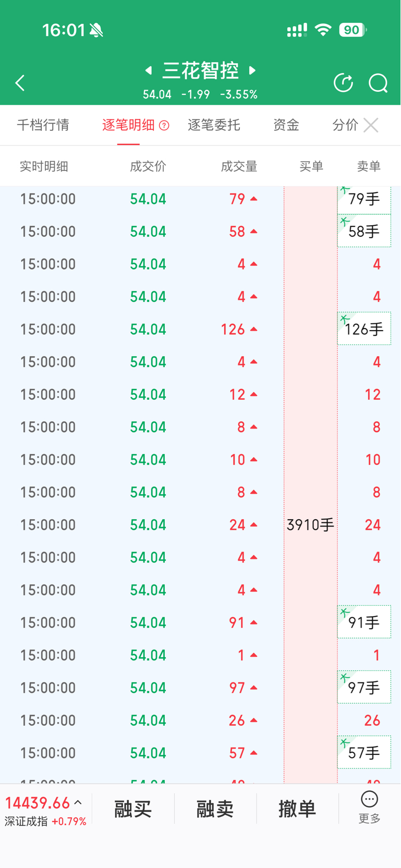Refresh the stock data
This screenshot has width=401, height=868.
(x=343, y=83)
